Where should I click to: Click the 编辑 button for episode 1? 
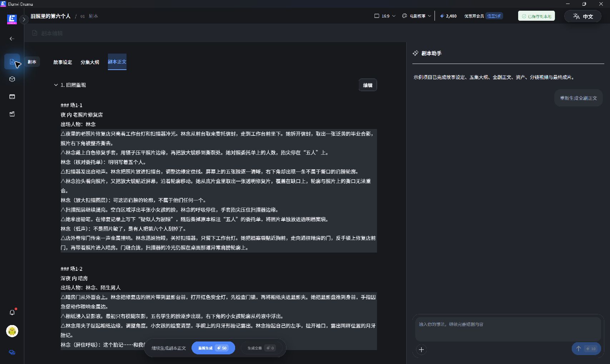368,85
